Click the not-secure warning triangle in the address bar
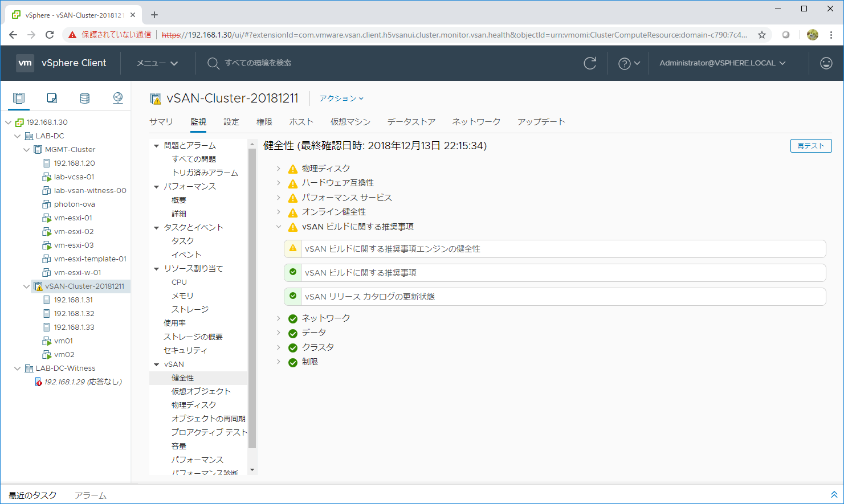This screenshot has width=844, height=504. [72, 35]
